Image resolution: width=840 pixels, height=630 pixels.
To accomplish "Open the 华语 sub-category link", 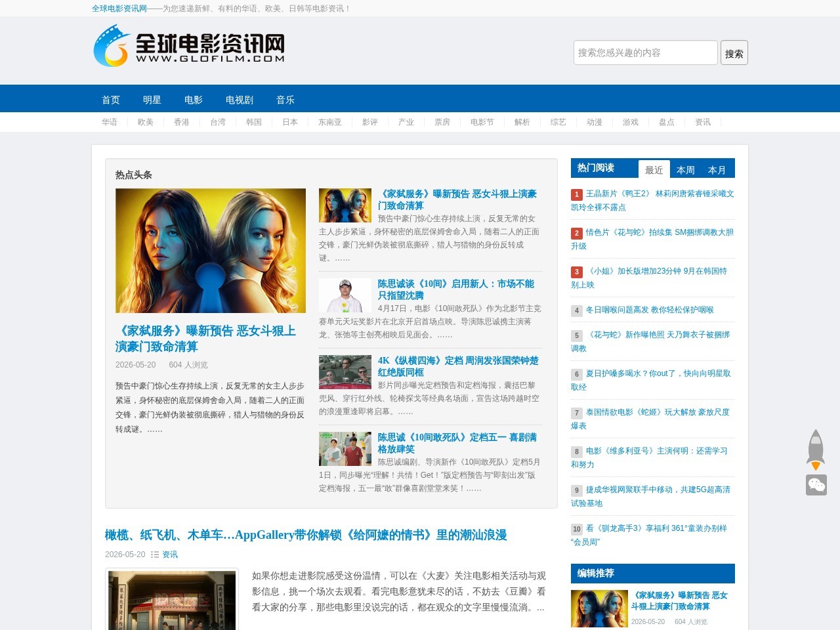I will (x=110, y=122).
